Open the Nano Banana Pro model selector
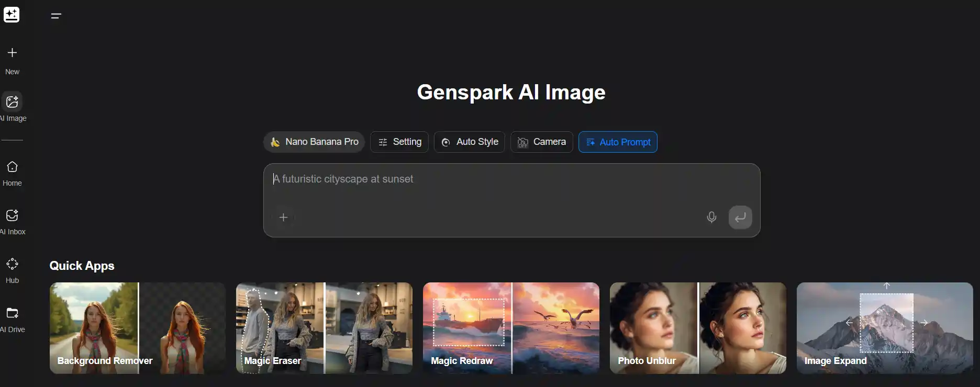The height and width of the screenshot is (387, 980). (314, 142)
